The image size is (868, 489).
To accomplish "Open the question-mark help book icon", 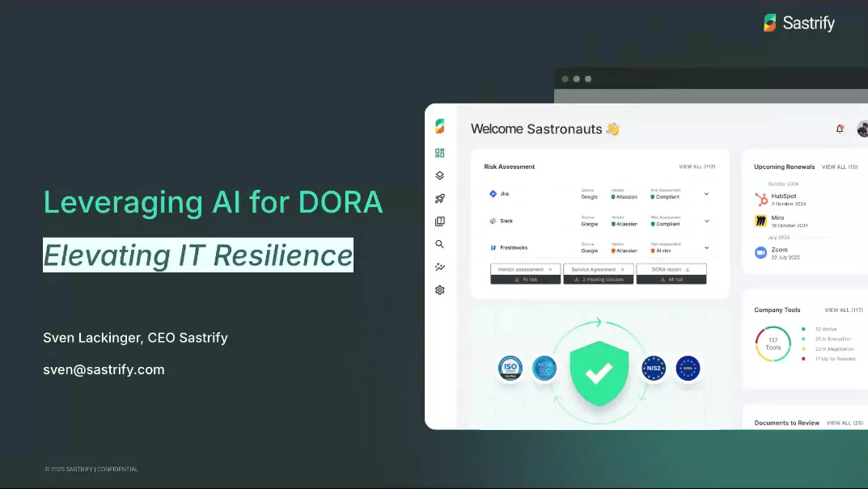I will (439, 221).
